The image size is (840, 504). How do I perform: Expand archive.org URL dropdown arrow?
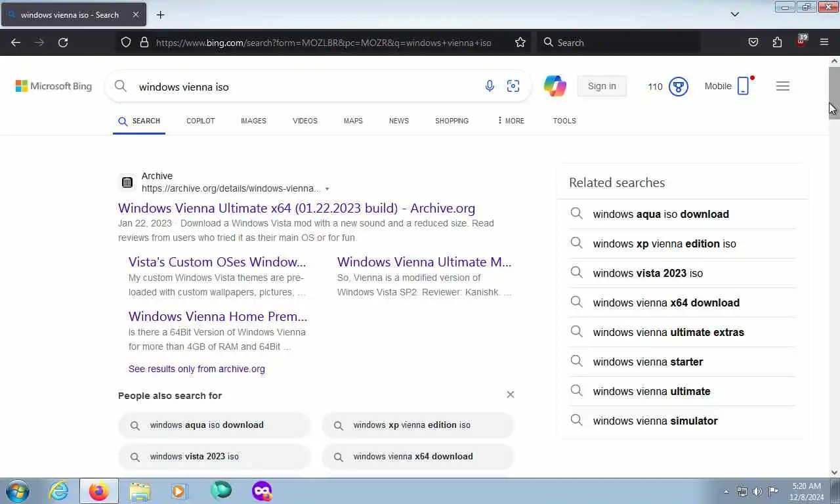[327, 189]
